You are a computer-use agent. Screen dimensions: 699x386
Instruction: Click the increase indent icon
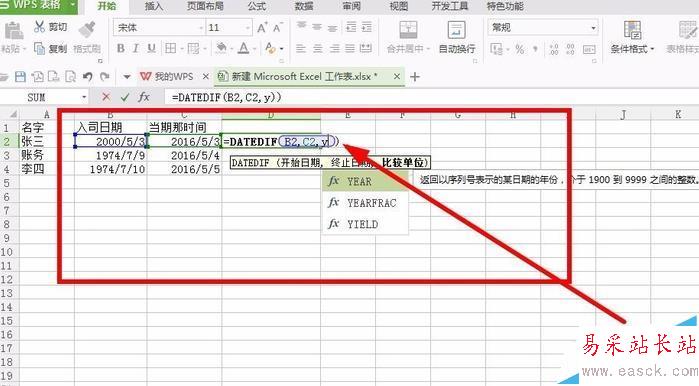pos(367,27)
